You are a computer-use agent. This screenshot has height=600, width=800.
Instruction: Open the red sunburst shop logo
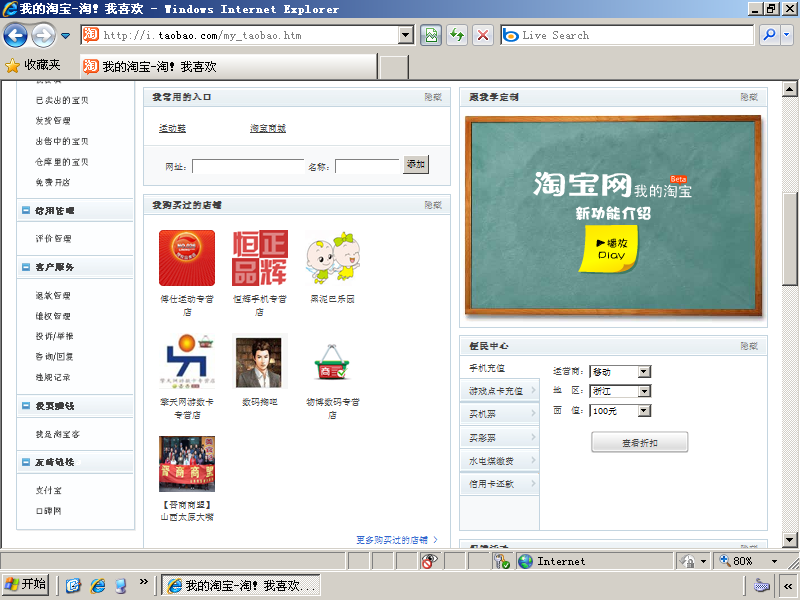(x=187, y=258)
